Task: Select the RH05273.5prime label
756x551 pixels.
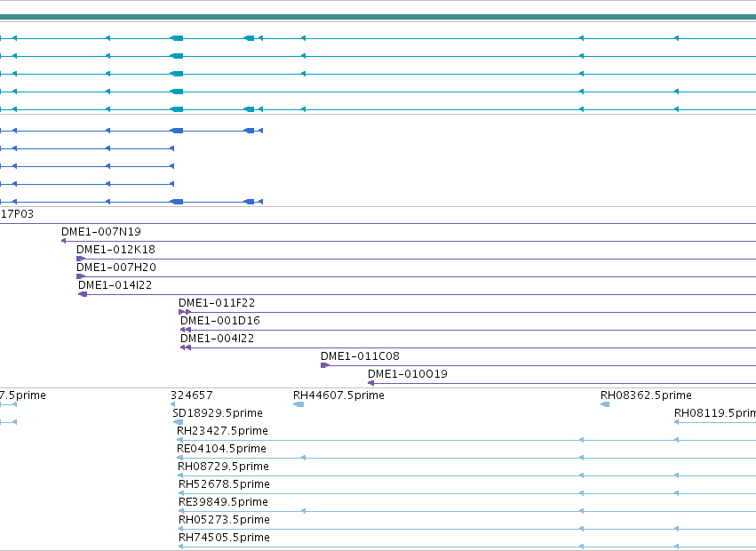Action: pos(224,521)
